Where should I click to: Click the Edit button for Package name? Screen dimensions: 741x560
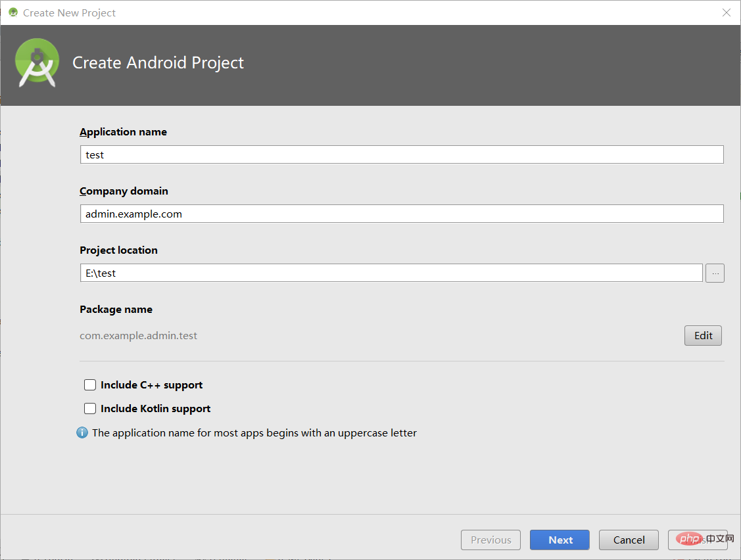tap(703, 335)
